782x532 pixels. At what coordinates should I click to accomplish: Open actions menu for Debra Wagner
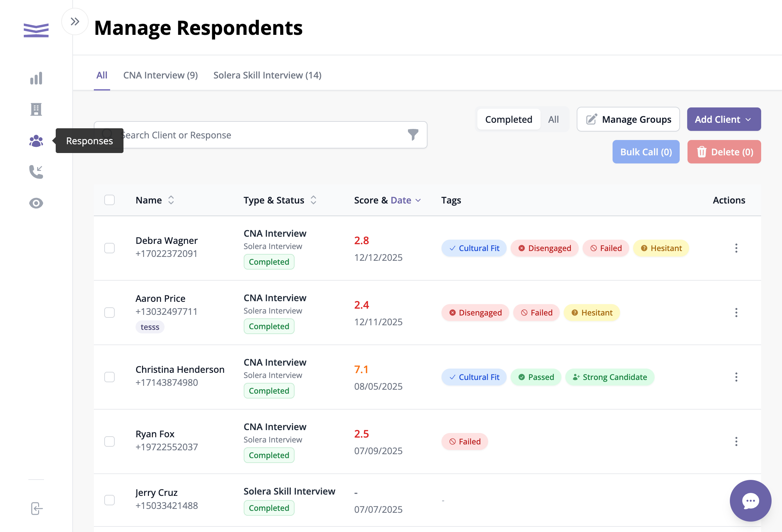coord(736,248)
